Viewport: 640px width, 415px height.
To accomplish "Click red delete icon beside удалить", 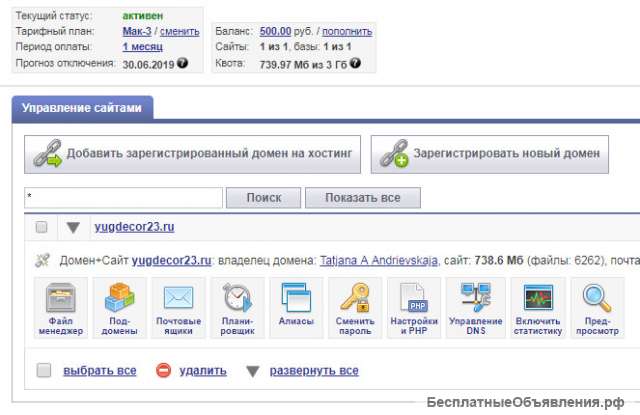I will (x=163, y=371).
